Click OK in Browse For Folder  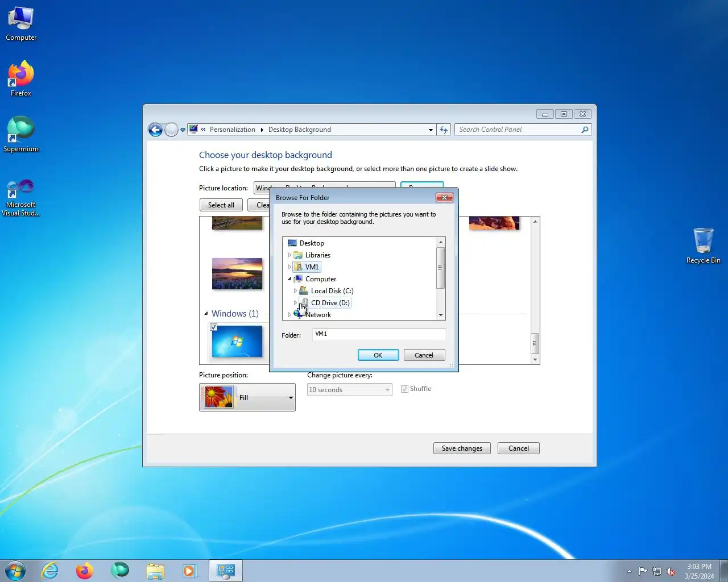pyautogui.click(x=378, y=355)
